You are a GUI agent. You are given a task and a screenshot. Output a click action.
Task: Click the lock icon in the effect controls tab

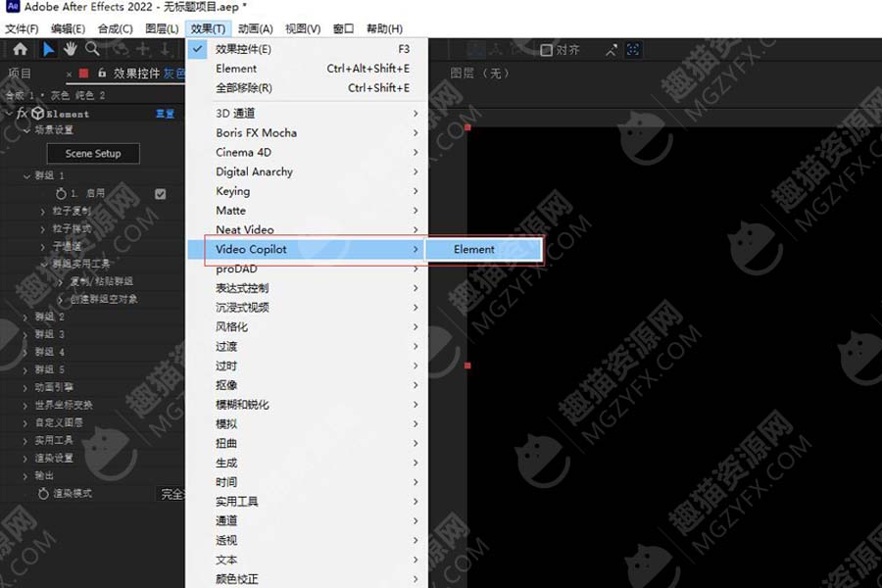pyautogui.click(x=102, y=73)
